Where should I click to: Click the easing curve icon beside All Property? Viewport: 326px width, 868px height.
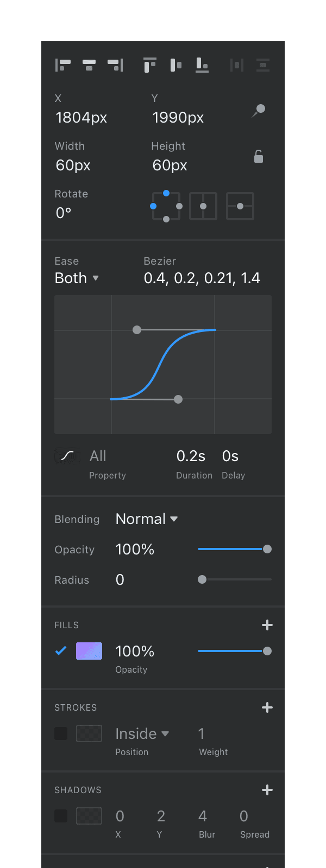point(67,456)
